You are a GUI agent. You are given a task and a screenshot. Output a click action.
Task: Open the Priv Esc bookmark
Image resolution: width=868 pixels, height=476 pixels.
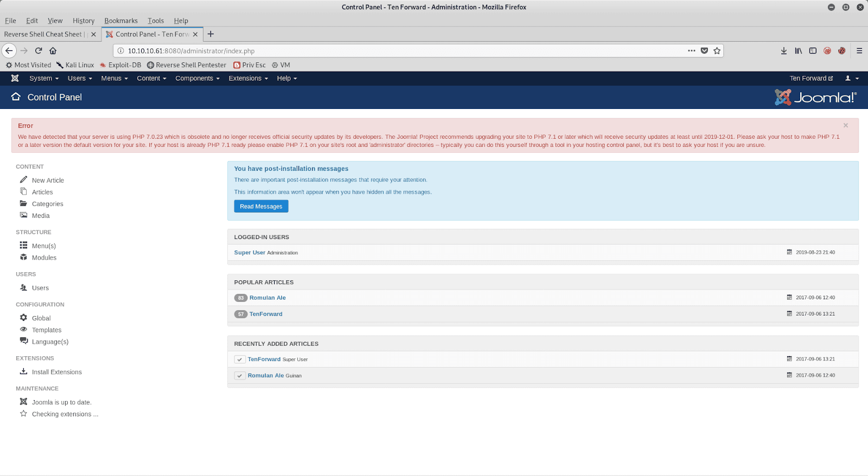[x=250, y=65]
